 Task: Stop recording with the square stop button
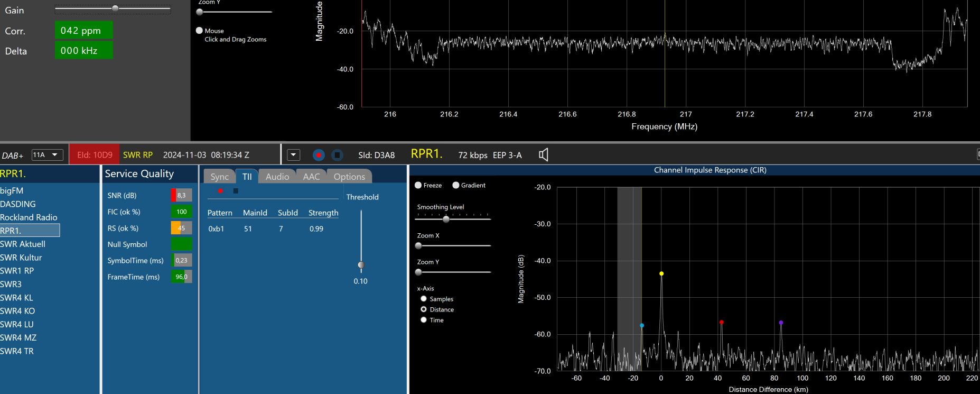(x=337, y=155)
